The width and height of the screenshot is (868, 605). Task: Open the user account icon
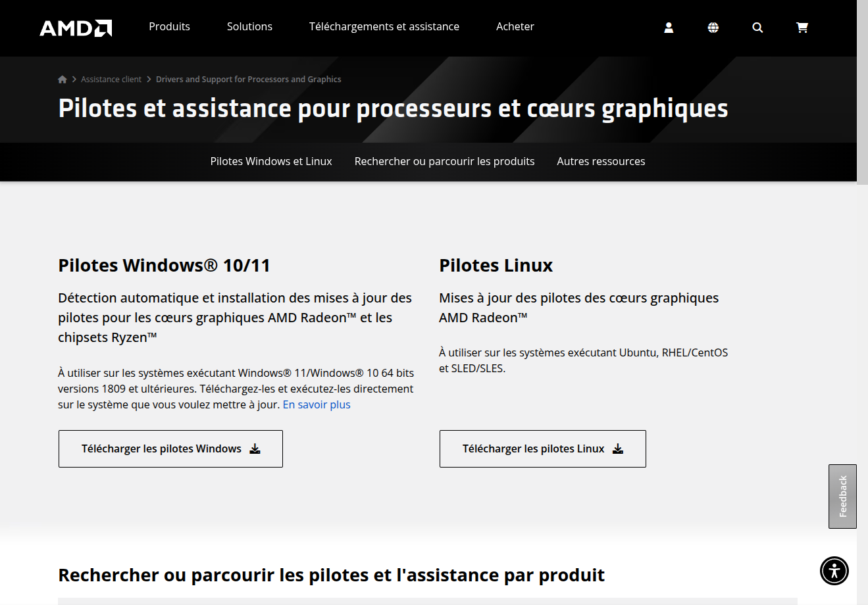coord(669,28)
